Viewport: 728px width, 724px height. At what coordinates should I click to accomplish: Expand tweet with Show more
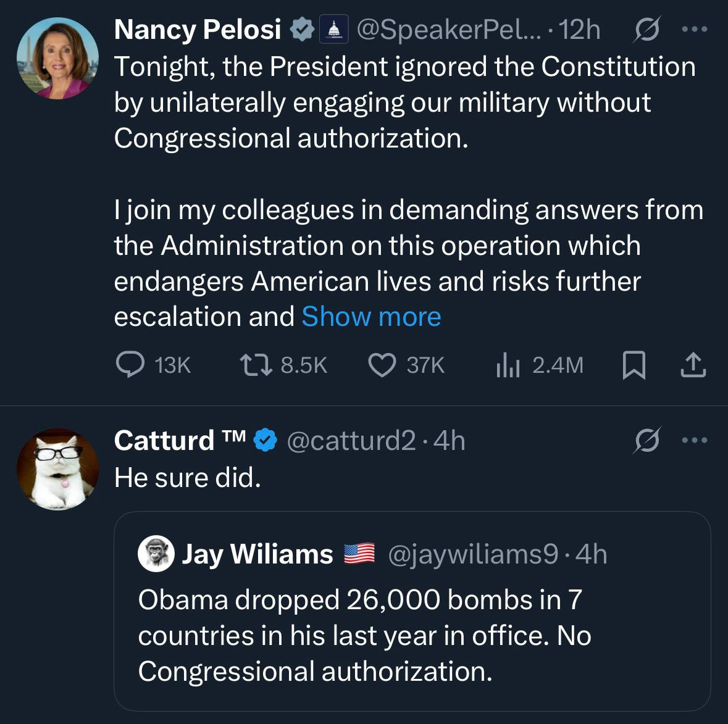[x=371, y=317]
